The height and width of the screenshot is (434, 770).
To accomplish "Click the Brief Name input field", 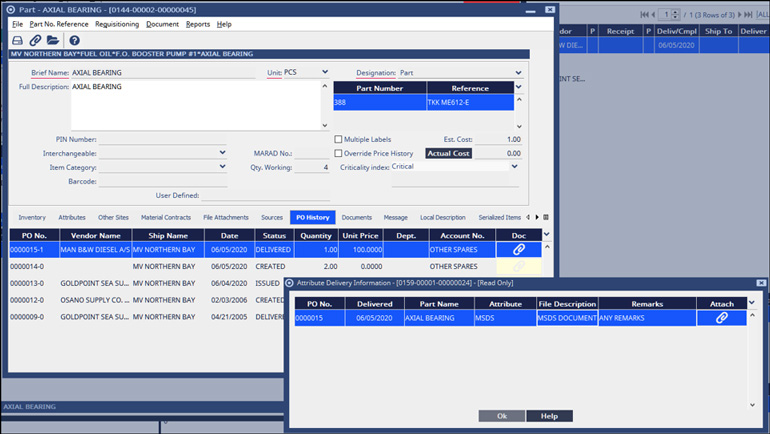I will pyautogui.click(x=160, y=73).
